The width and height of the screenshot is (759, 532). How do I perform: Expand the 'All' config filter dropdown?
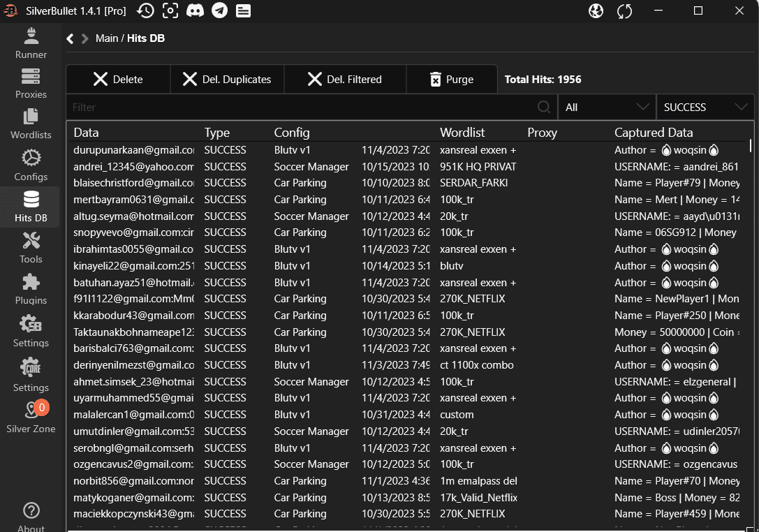(606, 108)
